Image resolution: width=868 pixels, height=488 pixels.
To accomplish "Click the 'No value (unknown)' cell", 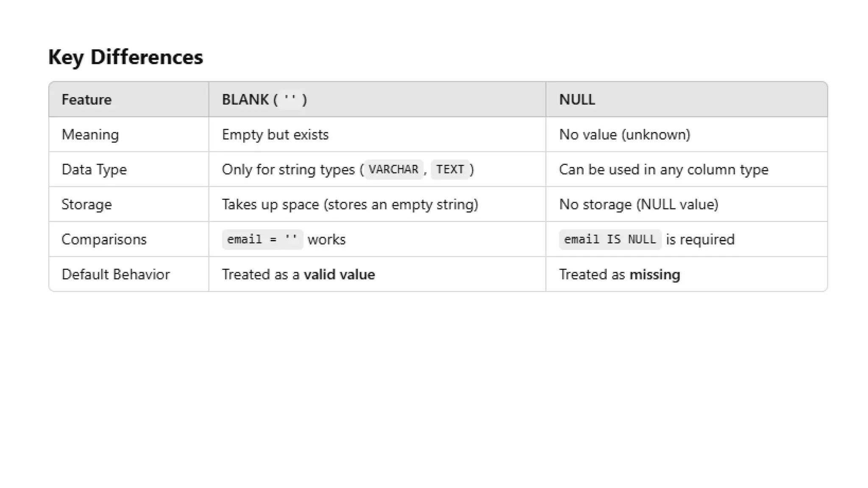I will 624,135.
